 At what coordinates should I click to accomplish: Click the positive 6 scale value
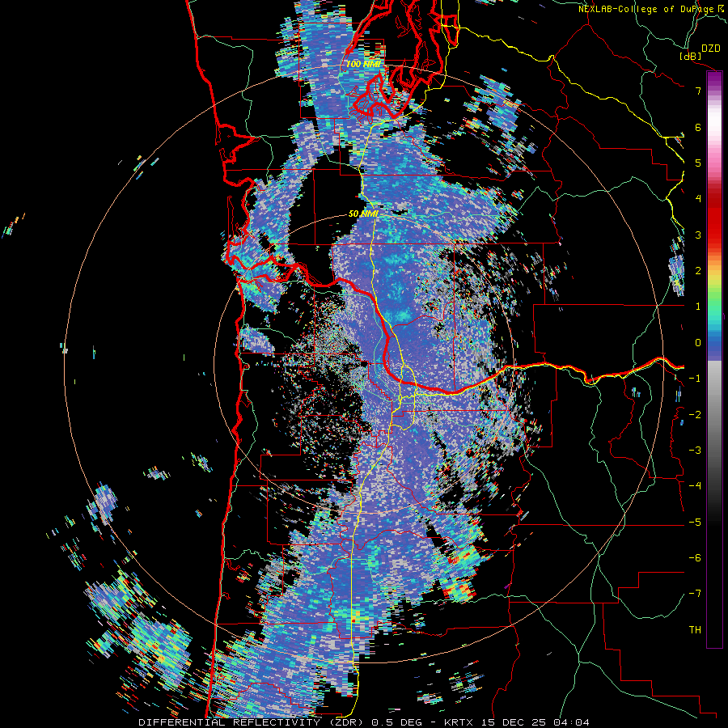[698, 127]
